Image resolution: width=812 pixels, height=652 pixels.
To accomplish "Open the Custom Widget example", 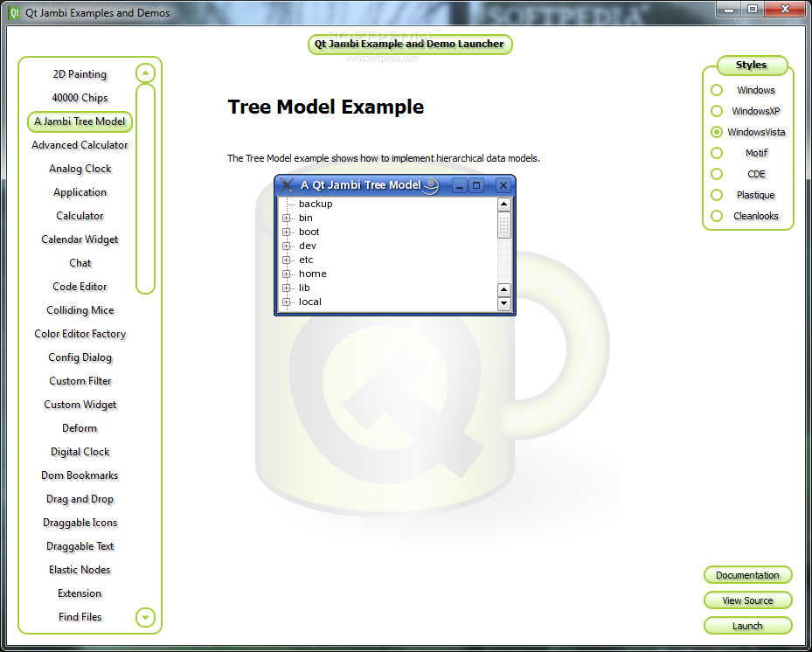I will click(x=80, y=405).
